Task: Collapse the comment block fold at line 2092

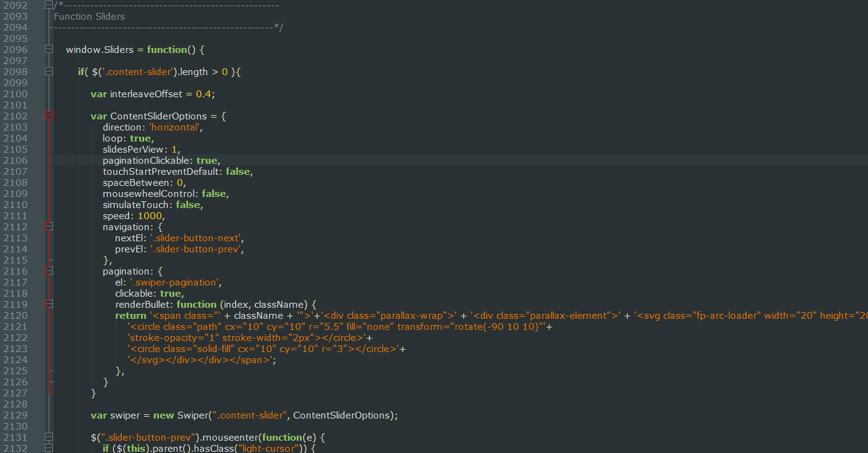Action: [x=49, y=6]
